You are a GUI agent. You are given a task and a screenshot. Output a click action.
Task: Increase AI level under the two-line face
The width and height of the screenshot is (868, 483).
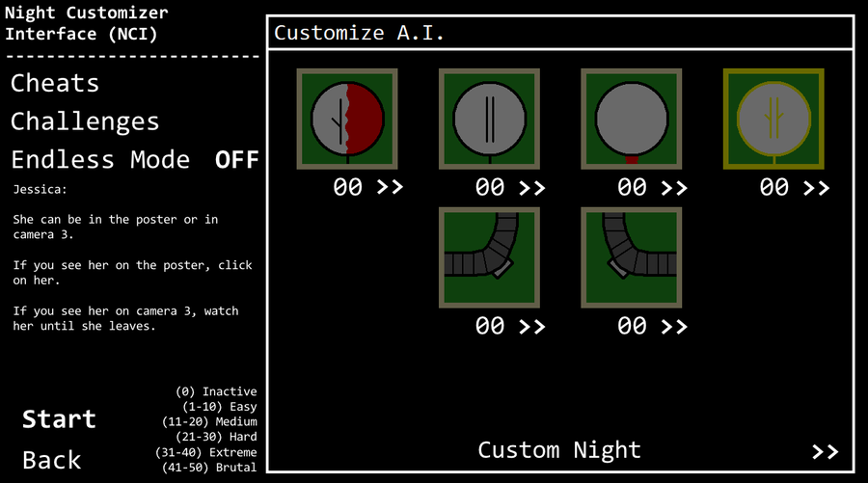point(532,188)
